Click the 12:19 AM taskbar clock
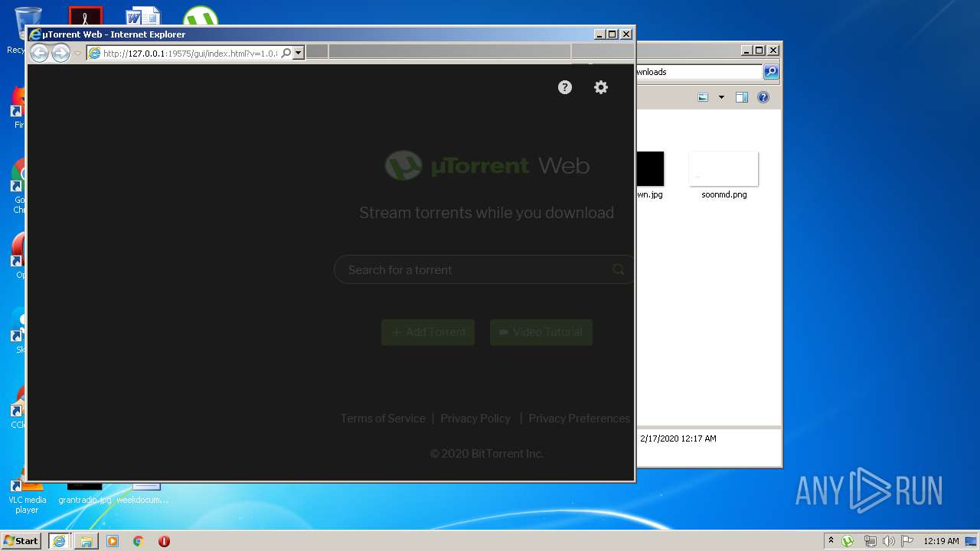The width and height of the screenshot is (980, 551). point(941,541)
